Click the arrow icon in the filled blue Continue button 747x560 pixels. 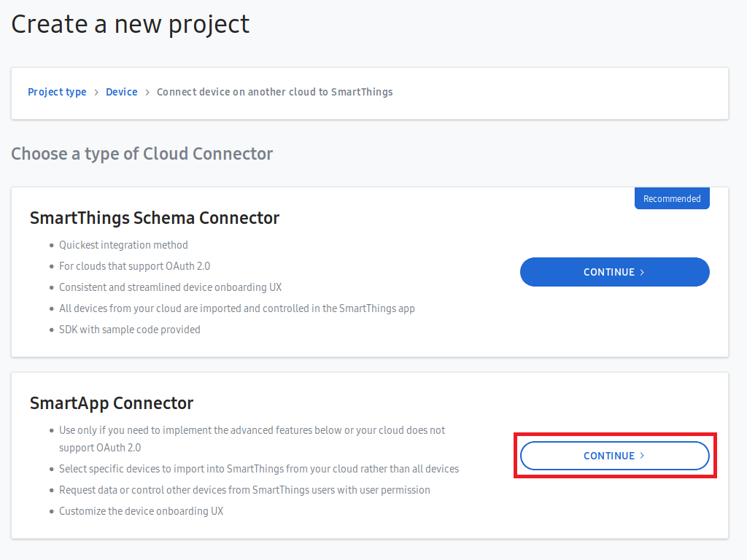coord(642,272)
